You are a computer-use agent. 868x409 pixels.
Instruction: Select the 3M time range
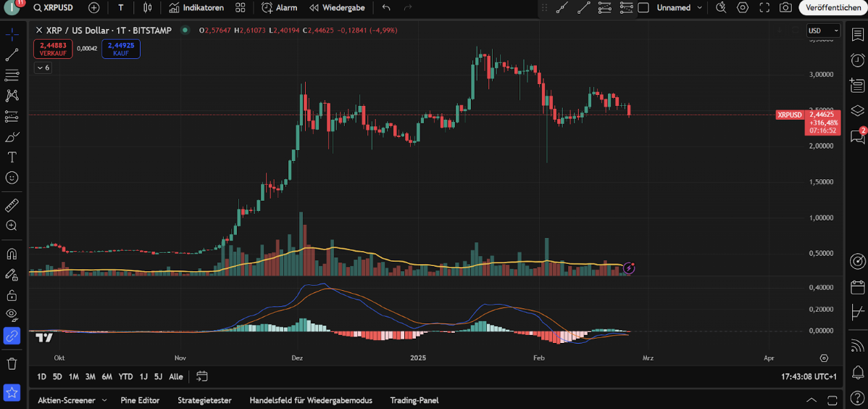90,376
